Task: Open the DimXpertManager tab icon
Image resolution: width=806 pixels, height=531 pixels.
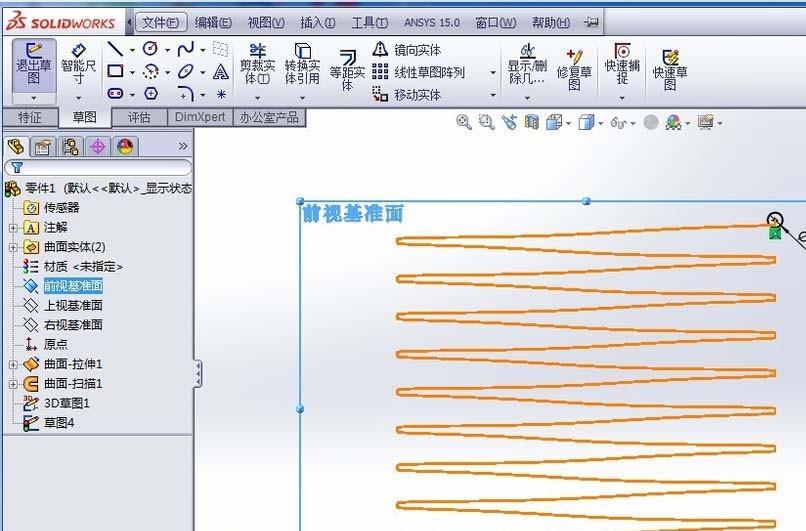Action: point(98,147)
